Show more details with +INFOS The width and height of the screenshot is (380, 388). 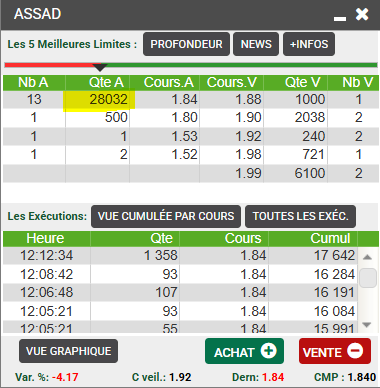(x=309, y=44)
